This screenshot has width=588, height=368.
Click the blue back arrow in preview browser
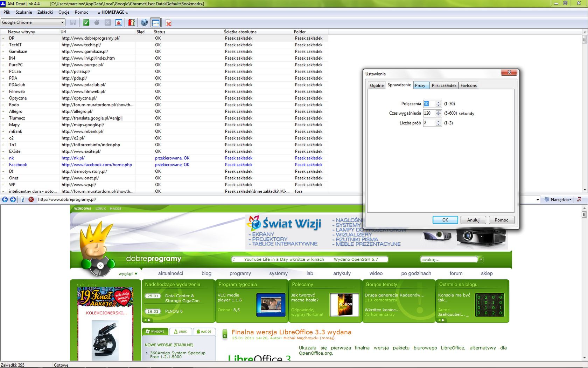5,199
